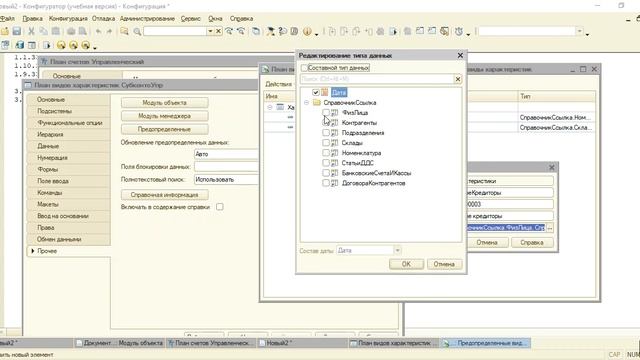The image size is (640, 360).
Task: Activate the Документ Модуль объекта window tab
Action: point(120,343)
